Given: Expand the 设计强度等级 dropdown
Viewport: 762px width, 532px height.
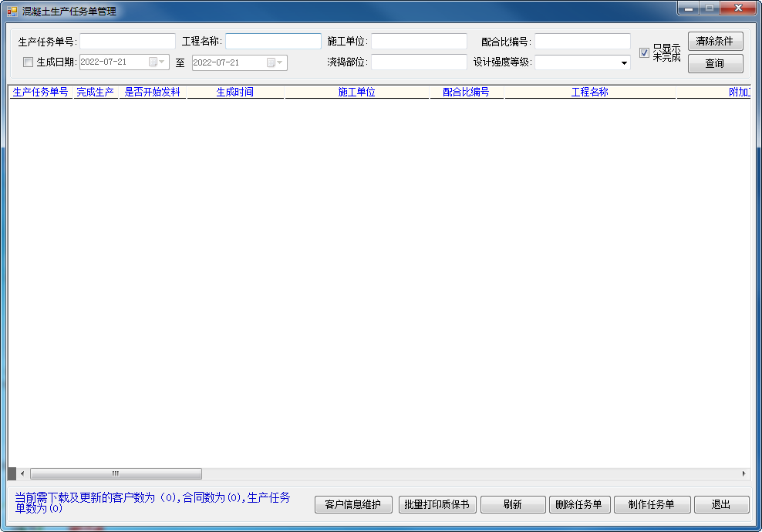Looking at the screenshot, I should pyautogui.click(x=623, y=62).
